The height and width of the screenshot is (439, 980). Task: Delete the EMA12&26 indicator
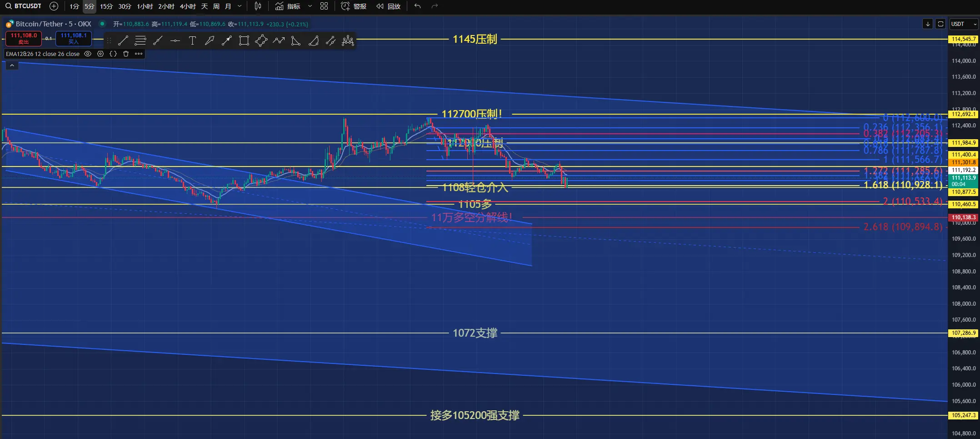tap(126, 54)
